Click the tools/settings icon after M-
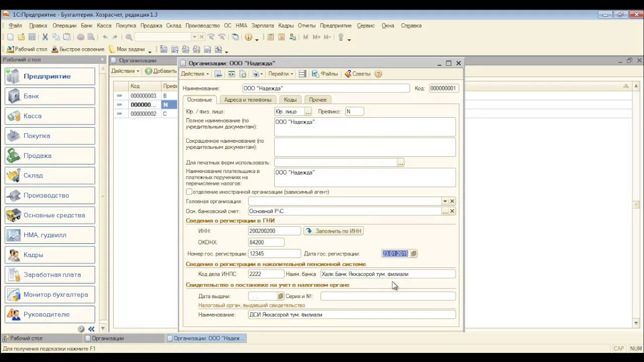 pos(341,37)
